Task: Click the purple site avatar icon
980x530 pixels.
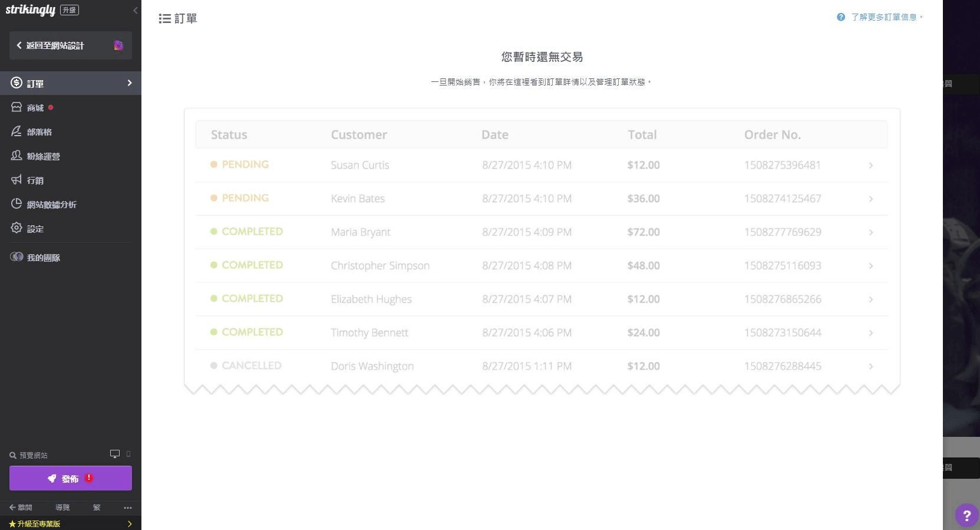Action: point(118,45)
